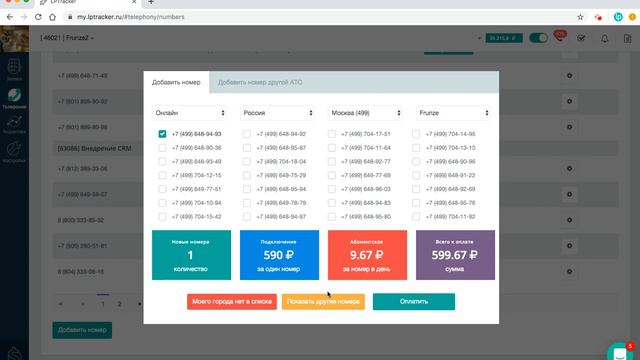Check number +7 (499) 704-17-51

pyautogui.click(x=332, y=134)
